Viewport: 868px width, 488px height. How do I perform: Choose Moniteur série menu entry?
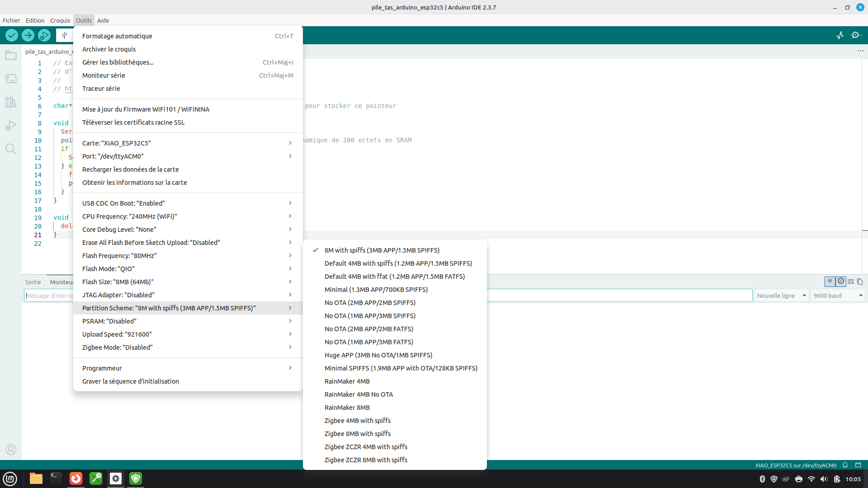[x=104, y=75]
